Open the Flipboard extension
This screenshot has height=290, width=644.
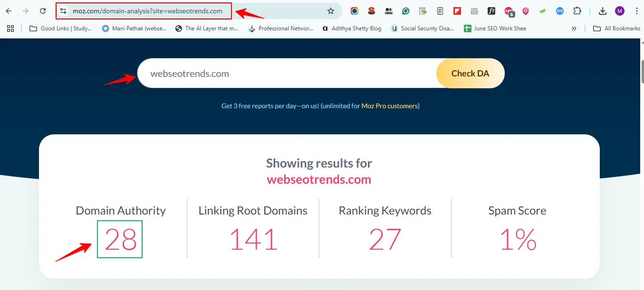tap(457, 10)
